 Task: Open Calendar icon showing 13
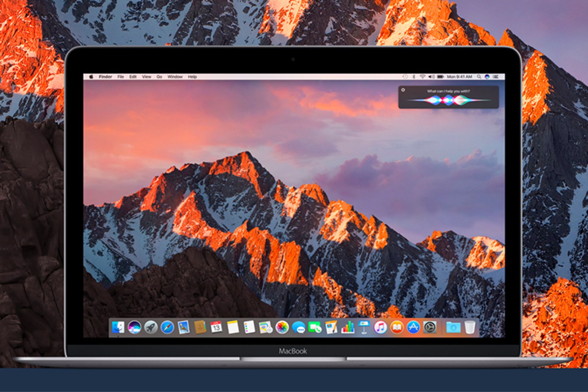216,327
